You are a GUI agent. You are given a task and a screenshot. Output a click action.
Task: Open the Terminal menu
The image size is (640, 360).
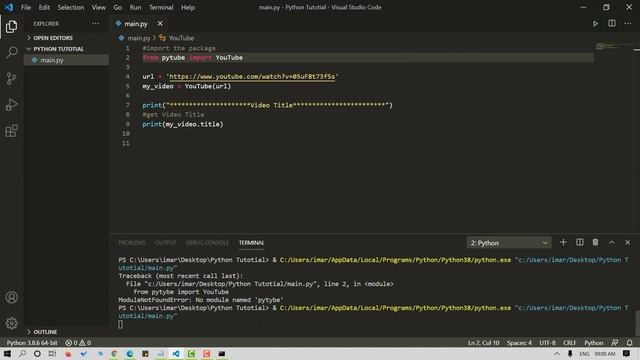pyautogui.click(x=161, y=7)
